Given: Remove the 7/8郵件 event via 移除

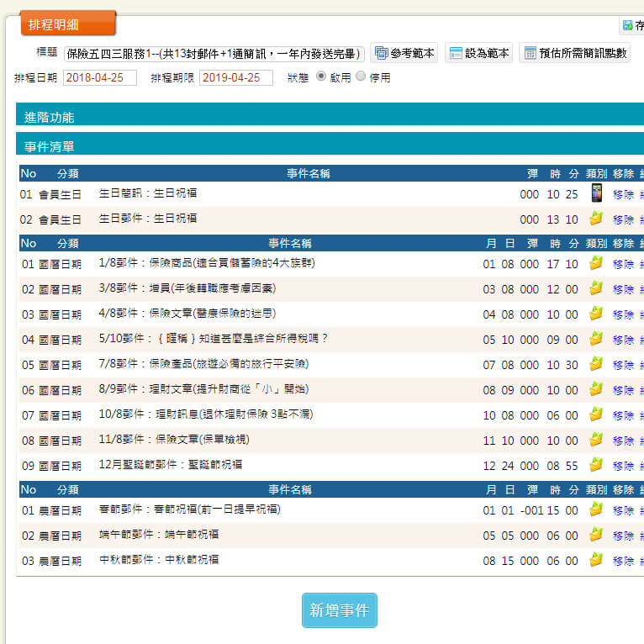Looking at the screenshot, I should pos(624,365).
